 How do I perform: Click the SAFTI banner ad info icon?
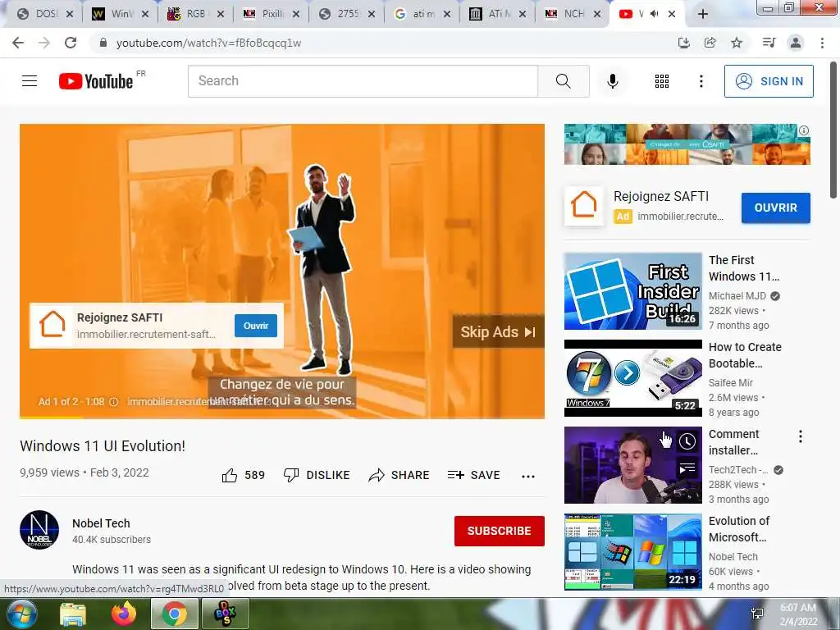(x=804, y=130)
